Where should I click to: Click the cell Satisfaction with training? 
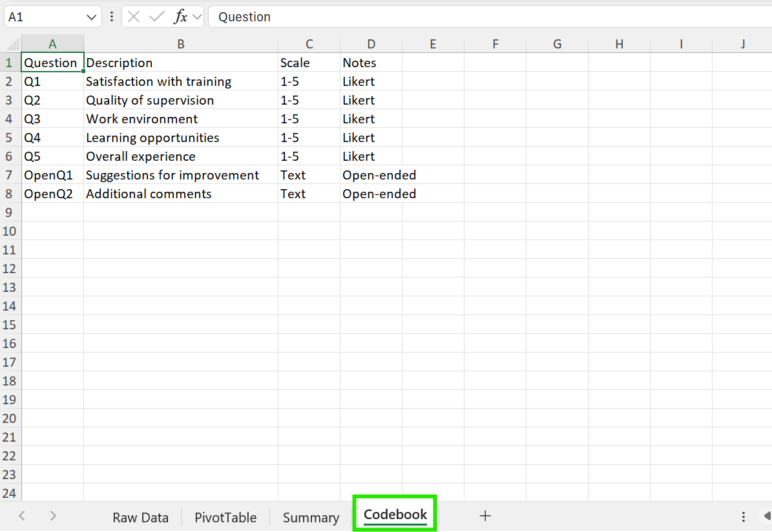click(x=181, y=81)
